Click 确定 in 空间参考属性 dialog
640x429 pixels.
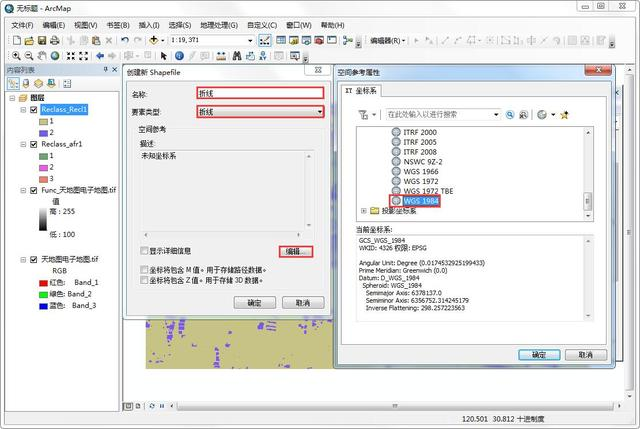(539, 355)
